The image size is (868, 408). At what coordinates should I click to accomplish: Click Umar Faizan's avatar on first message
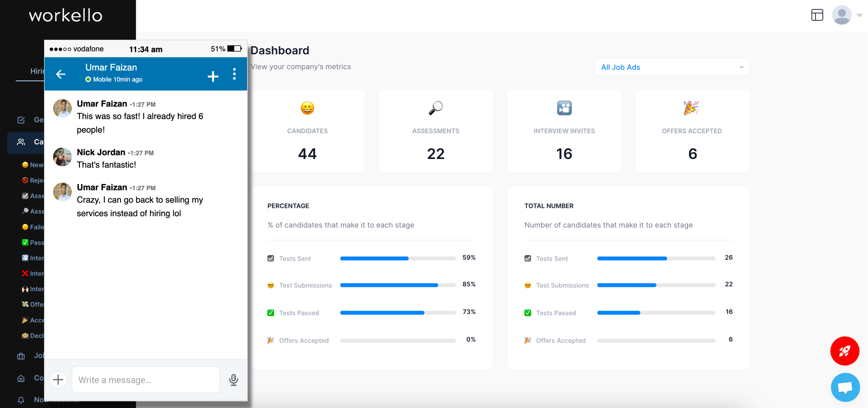62,108
